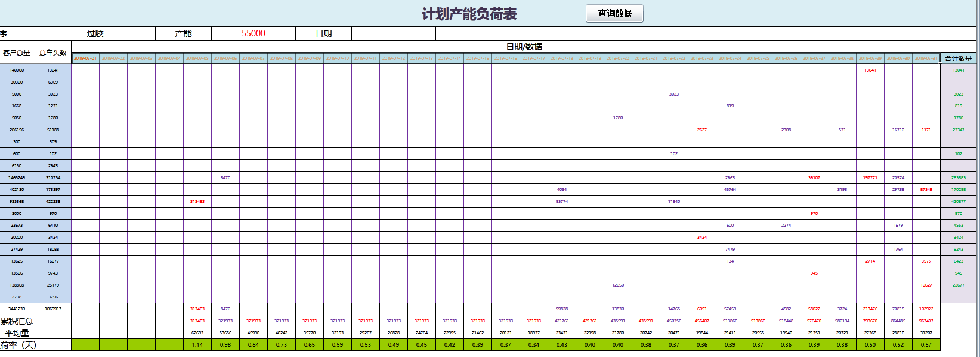Viewport: 980px width, 357px height.
Task: Select the 12050 data cell
Action: coord(618,285)
